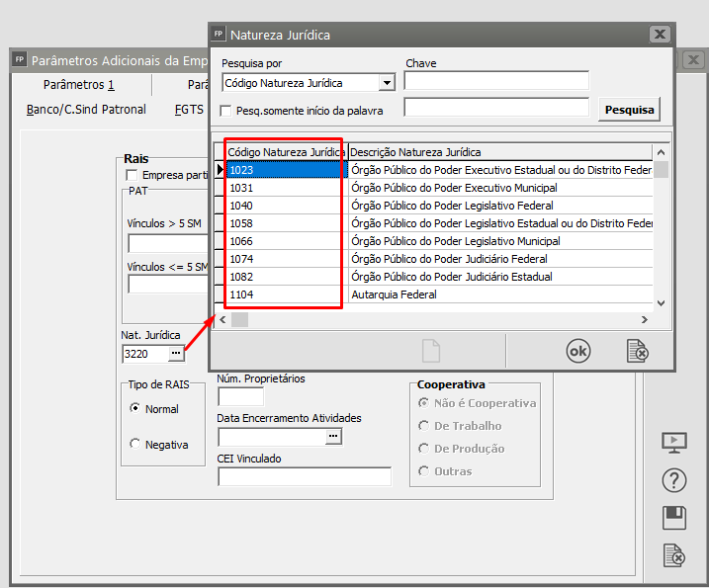Select the Negativa RAIS type radio
Screen dimensions: 709x588
135,445
